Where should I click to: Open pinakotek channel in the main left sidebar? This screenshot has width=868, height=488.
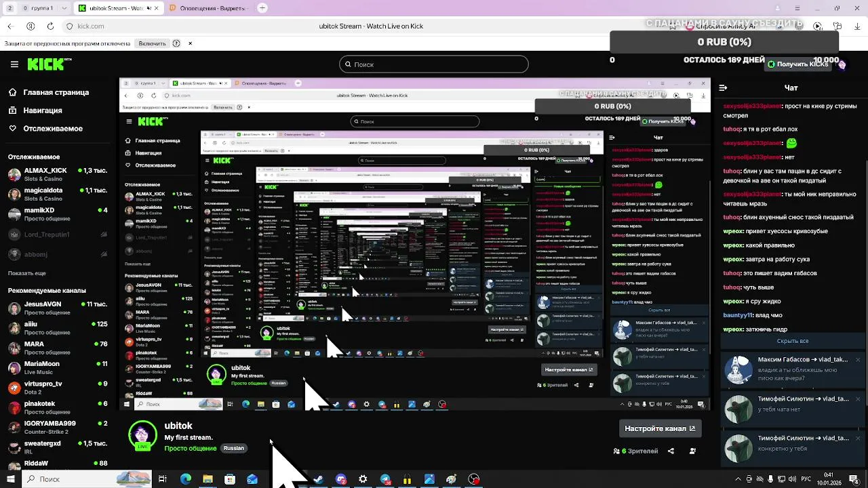(58, 407)
